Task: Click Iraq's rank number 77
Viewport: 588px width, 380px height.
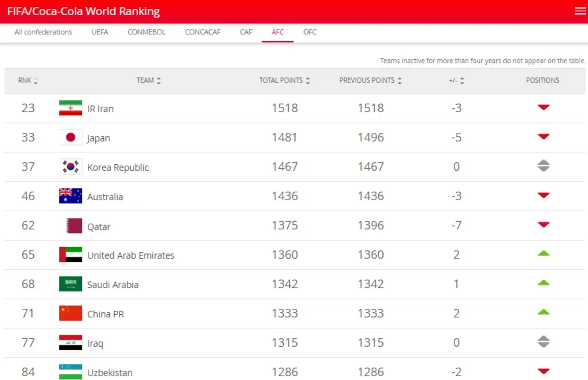Action: point(28,343)
